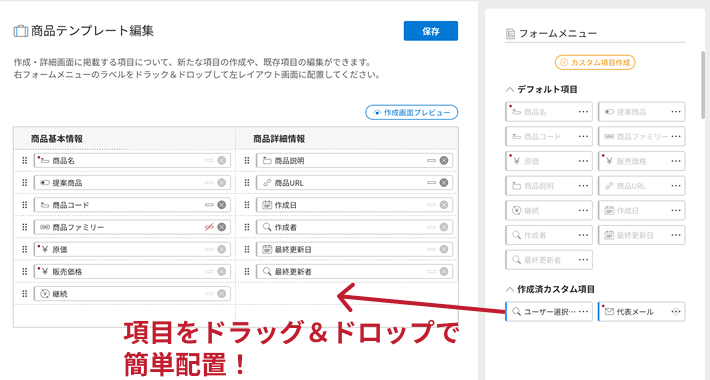Click 商品説明 in default items
This screenshot has height=380, width=710.
point(548,186)
